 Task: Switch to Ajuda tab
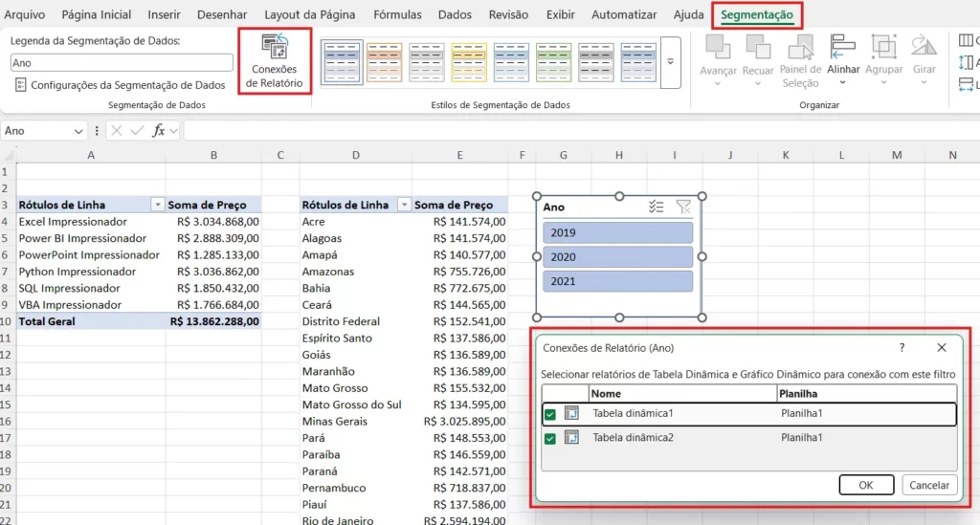[x=688, y=14]
